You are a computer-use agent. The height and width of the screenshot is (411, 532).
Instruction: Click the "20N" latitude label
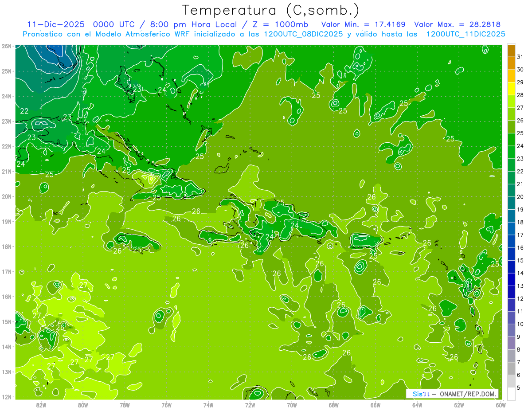(6, 196)
